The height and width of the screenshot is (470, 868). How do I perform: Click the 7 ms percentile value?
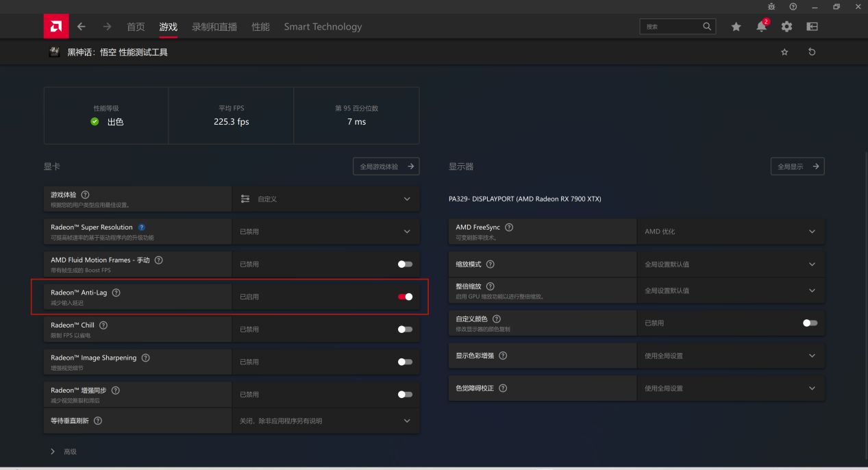[x=356, y=122]
